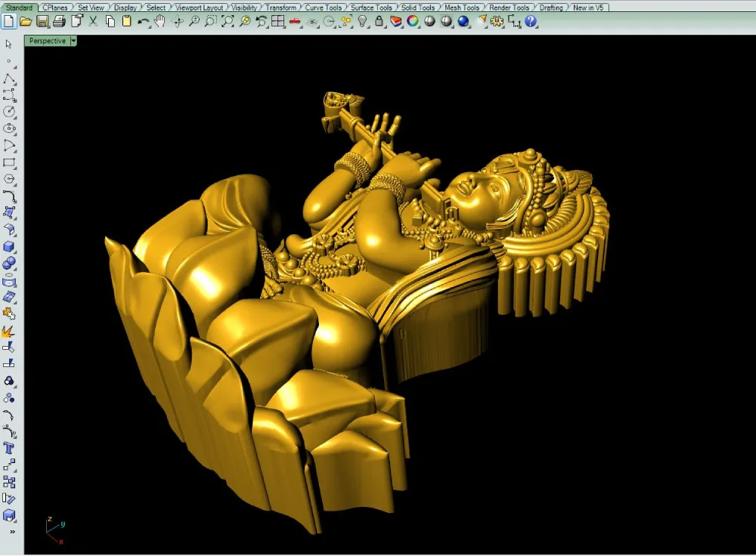Click the Set CPlane grid icon
This screenshot has height=556, width=756.
312,22
